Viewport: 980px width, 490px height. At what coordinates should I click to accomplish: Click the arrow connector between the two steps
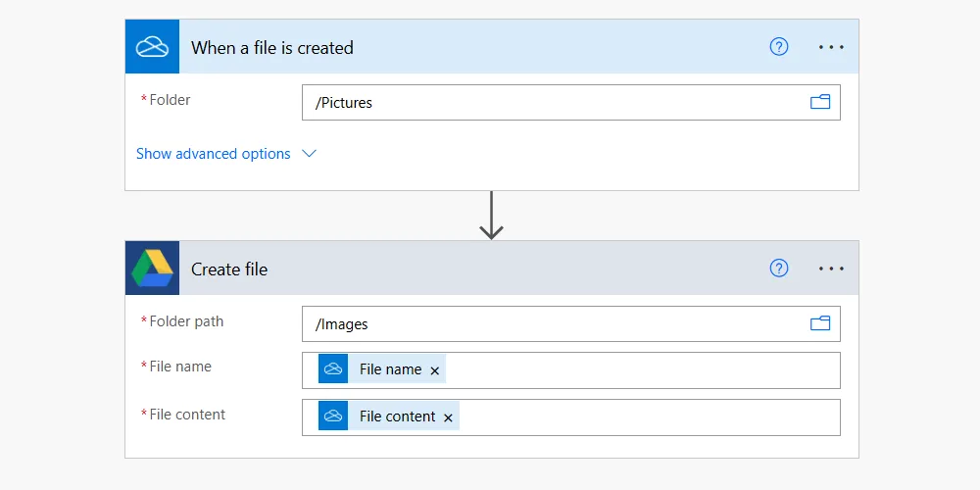point(491,216)
